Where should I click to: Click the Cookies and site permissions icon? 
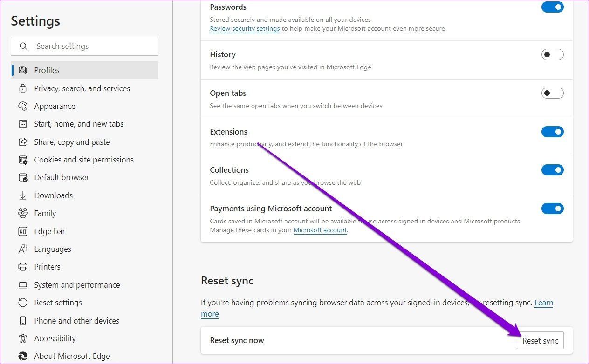click(23, 160)
